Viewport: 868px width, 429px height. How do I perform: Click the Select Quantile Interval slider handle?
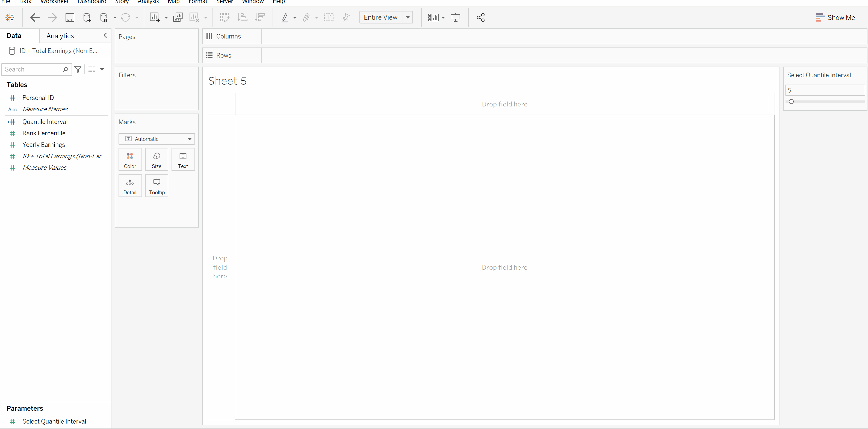[791, 101]
